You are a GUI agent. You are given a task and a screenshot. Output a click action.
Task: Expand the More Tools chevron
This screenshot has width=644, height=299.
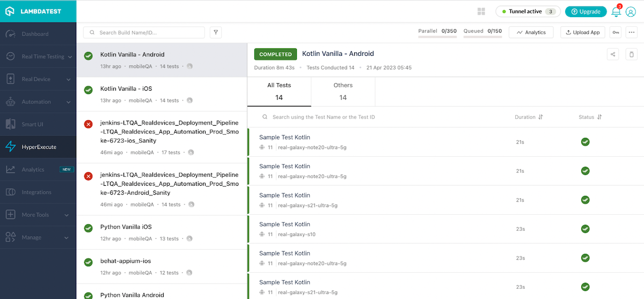[67, 215]
